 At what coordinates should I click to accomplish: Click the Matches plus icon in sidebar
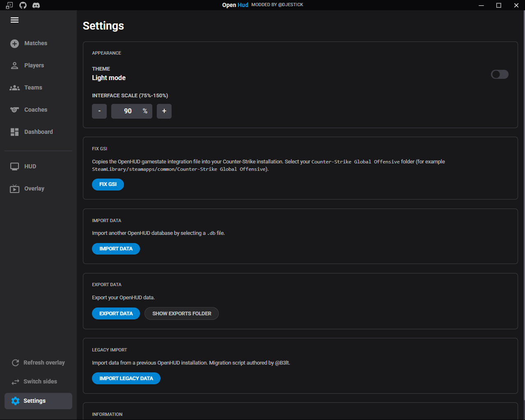point(15,44)
